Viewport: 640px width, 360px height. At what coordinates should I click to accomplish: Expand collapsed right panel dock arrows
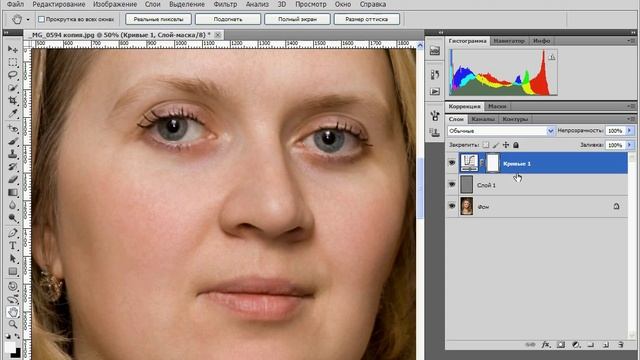[x=441, y=32]
